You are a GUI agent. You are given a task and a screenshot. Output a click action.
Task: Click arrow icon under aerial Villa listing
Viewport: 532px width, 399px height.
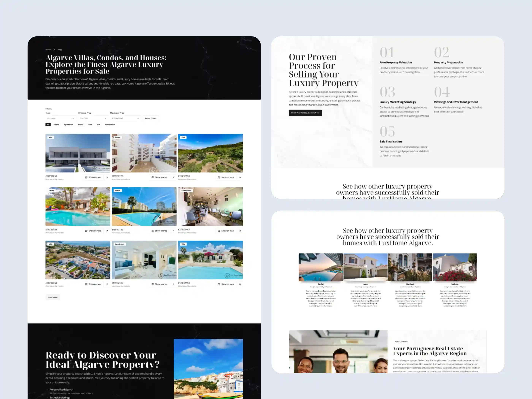(107, 284)
